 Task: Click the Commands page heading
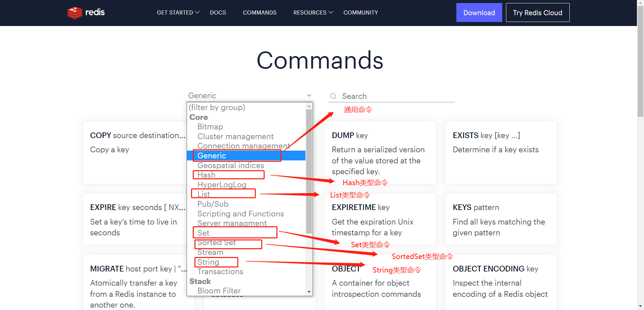click(x=320, y=60)
